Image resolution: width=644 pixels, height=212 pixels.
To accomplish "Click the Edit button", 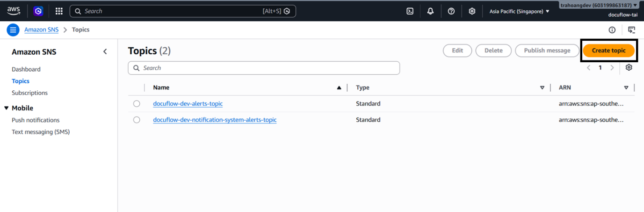I will [457, 51].
